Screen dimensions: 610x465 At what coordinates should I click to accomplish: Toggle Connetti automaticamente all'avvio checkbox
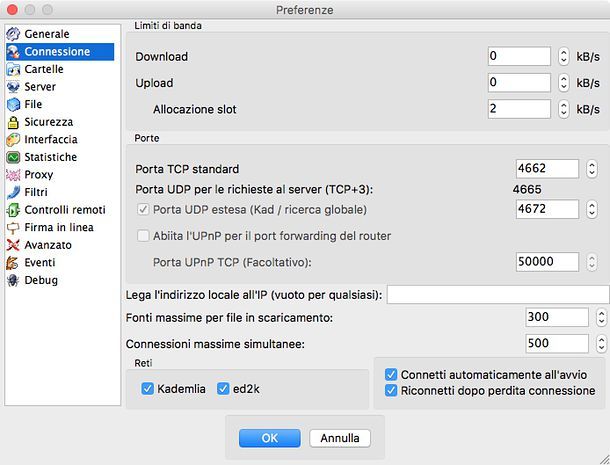(x=391, y=374)
